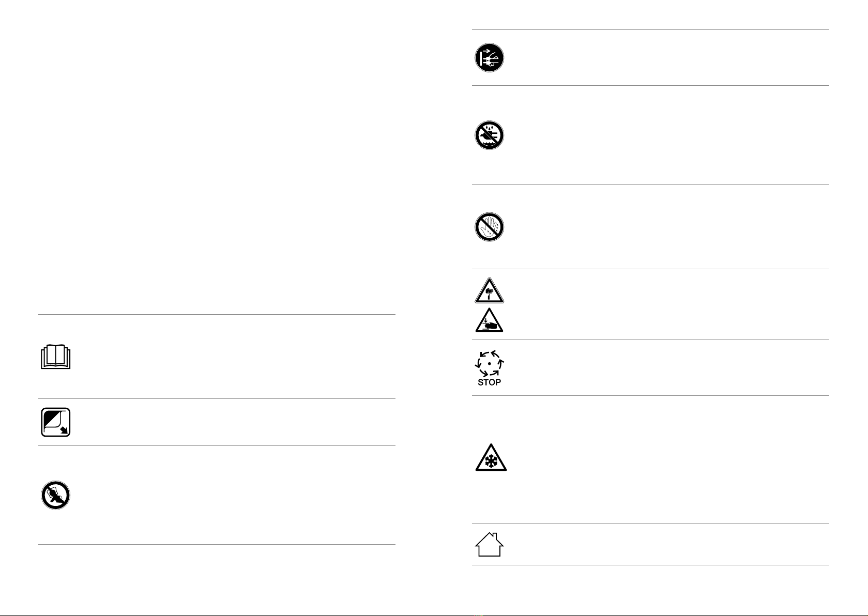The height and width of the screenshot is (616, 868).
Task: Click divider line between book and peel-film icons
Action: (217, 398)
